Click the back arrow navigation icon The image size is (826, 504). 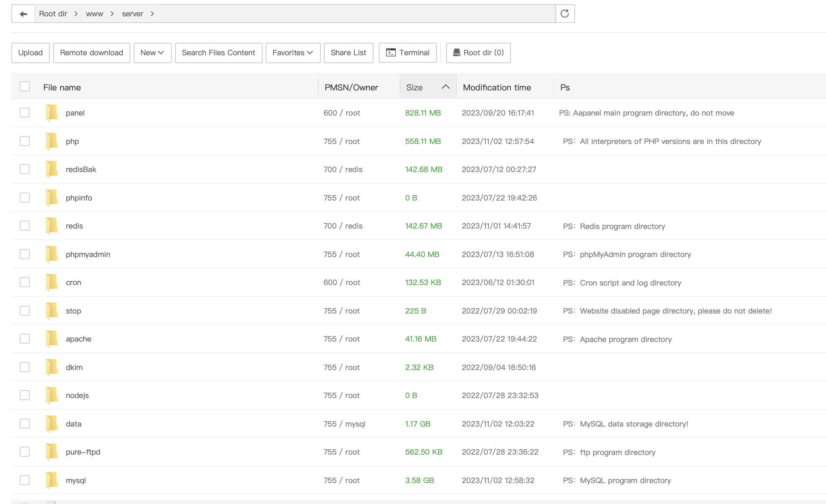pos(23,14)
